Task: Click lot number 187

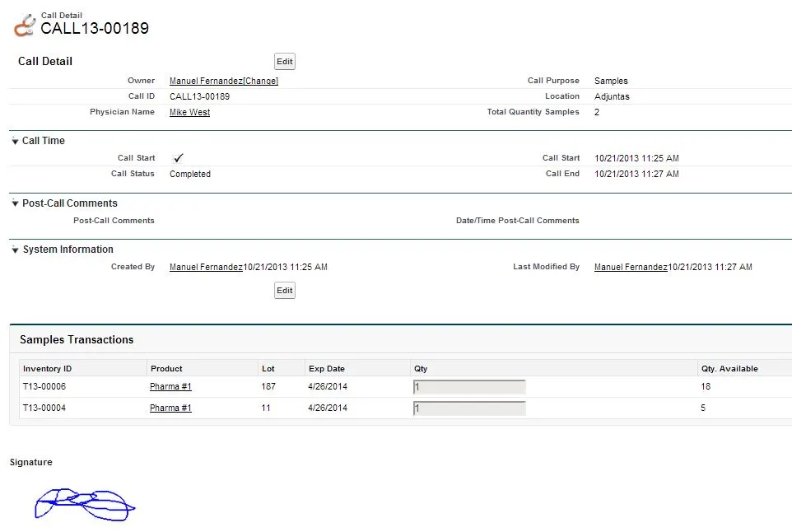Action: [268, 386]
